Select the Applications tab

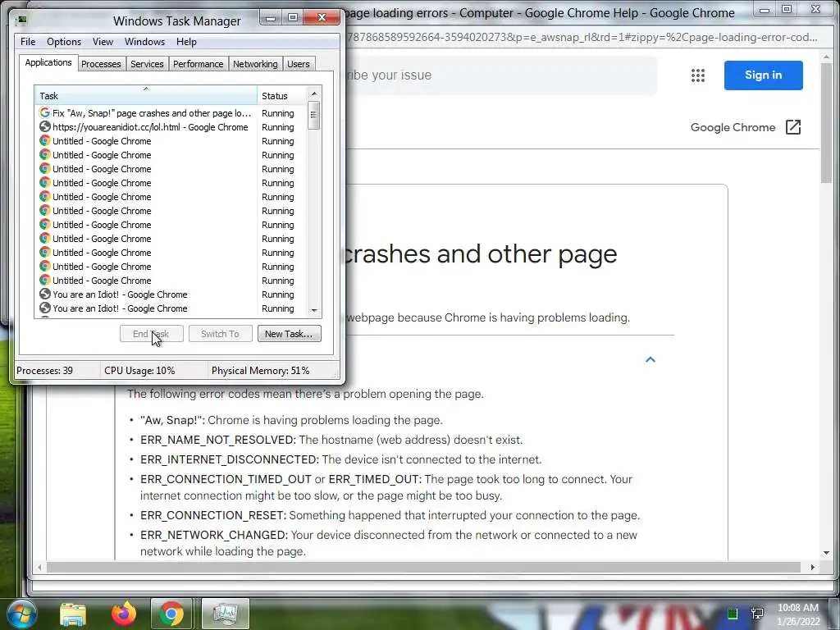pos(48,62)
